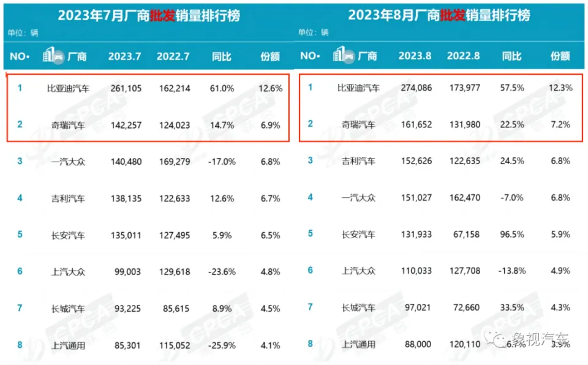Select the sales value '135,011'
This screenshot has height=365, width=588.
tap(126, 235)
